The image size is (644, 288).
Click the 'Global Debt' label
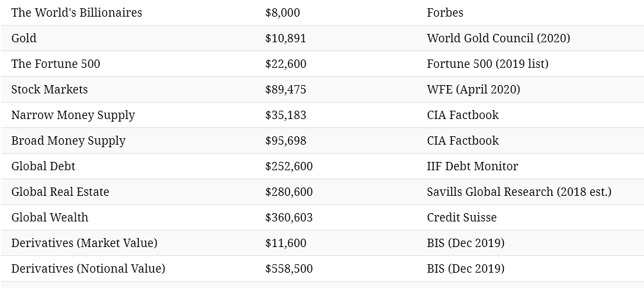pos(43,166)
